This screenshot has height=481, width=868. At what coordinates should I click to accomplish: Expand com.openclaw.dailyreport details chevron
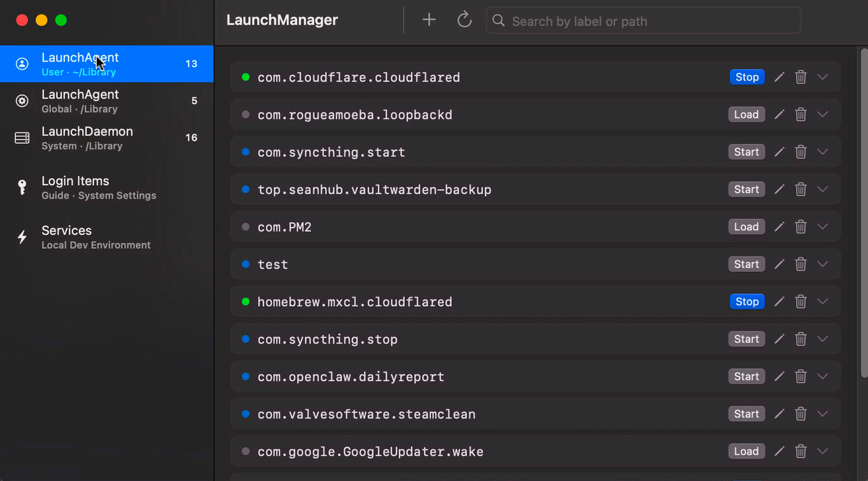pos(823,377)
